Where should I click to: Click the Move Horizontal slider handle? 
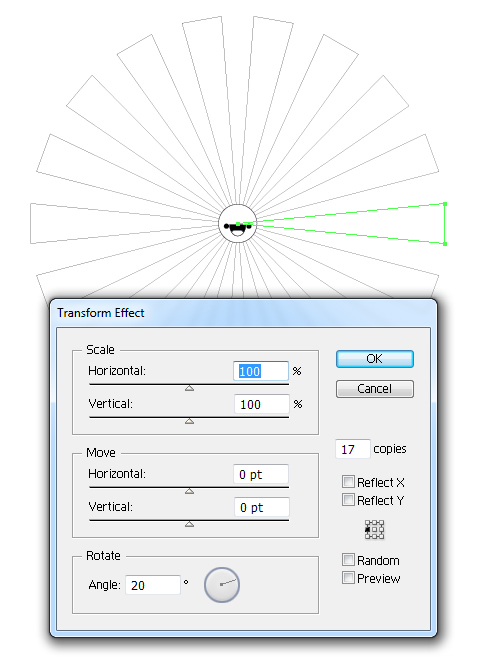pos(190,491)
